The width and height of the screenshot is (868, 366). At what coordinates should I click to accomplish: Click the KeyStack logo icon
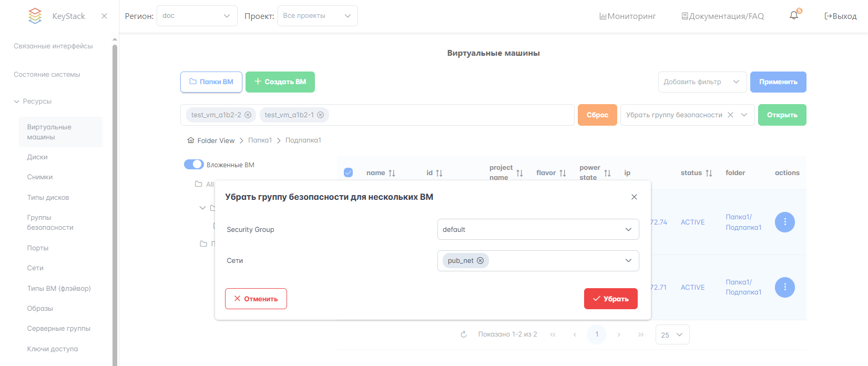click(35, 16)
